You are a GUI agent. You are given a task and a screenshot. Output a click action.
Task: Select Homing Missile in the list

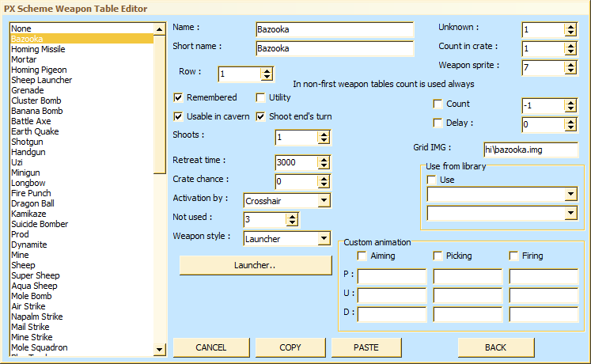(x=81, y=49)
